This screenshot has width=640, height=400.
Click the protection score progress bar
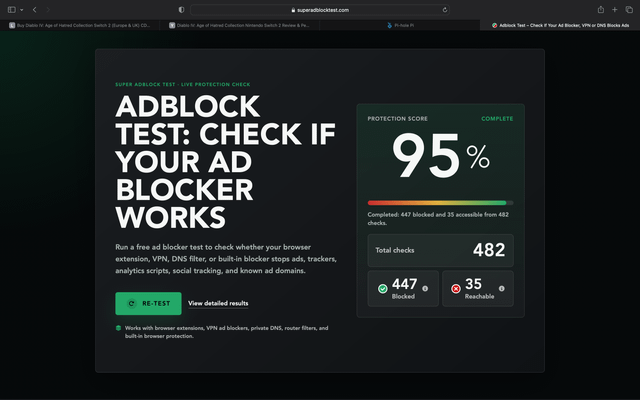point(440,203)
